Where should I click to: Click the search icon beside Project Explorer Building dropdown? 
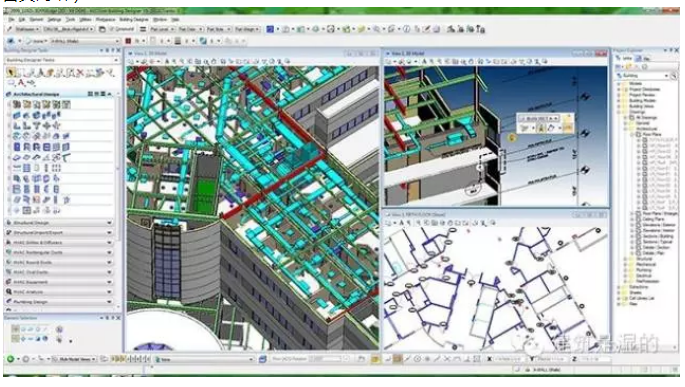[674, 76]
